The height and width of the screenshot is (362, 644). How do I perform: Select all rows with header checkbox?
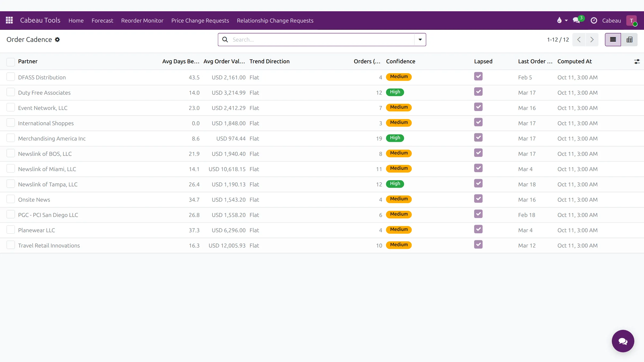(11, 62)
